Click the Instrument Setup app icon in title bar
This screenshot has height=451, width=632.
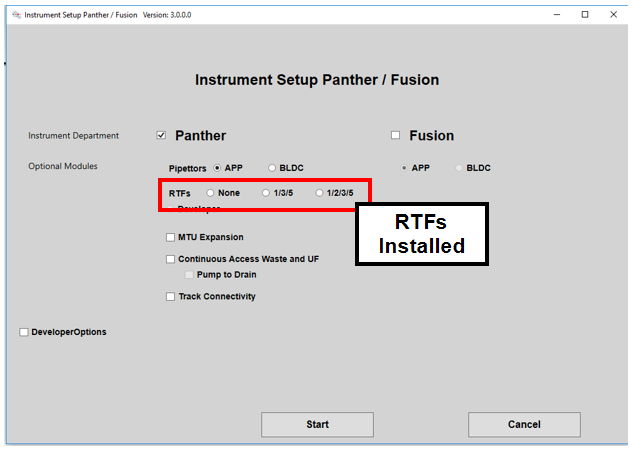click(x=14, y=15)
